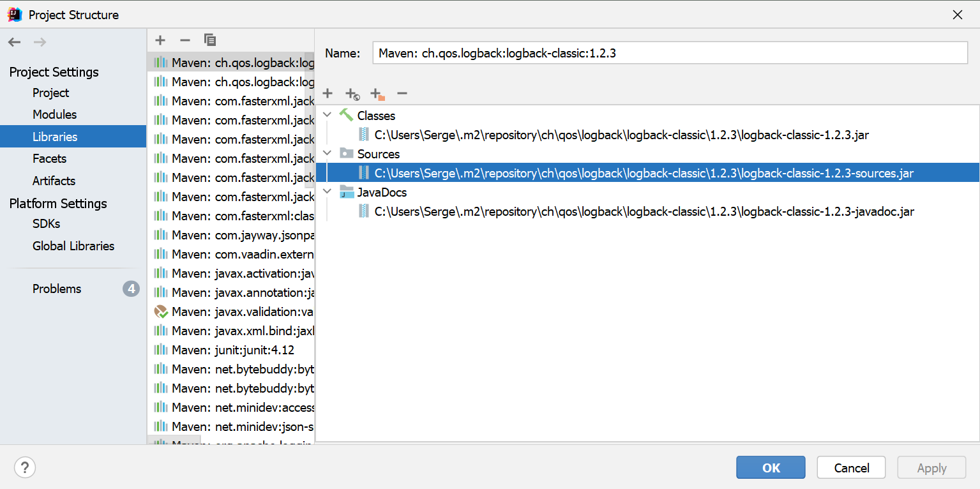The image size is (980, 489).
Task: Close the Project Structure dialog
Action: (957, 14)
